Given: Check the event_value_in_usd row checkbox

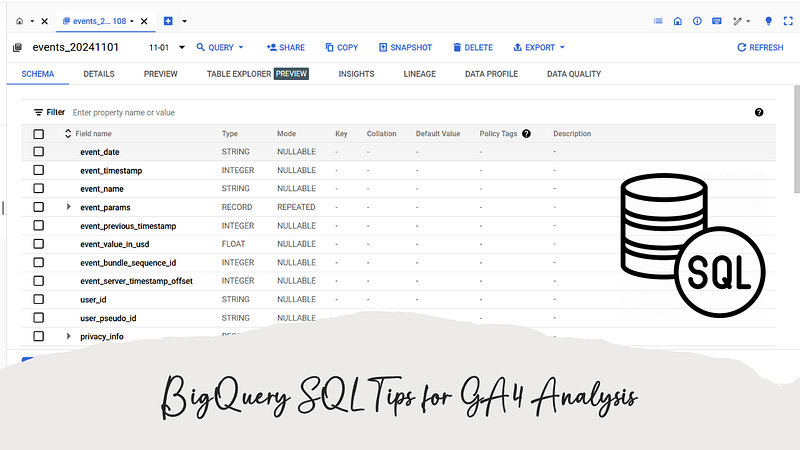Looking at the screenshot, I should click(x=38, y=244).
